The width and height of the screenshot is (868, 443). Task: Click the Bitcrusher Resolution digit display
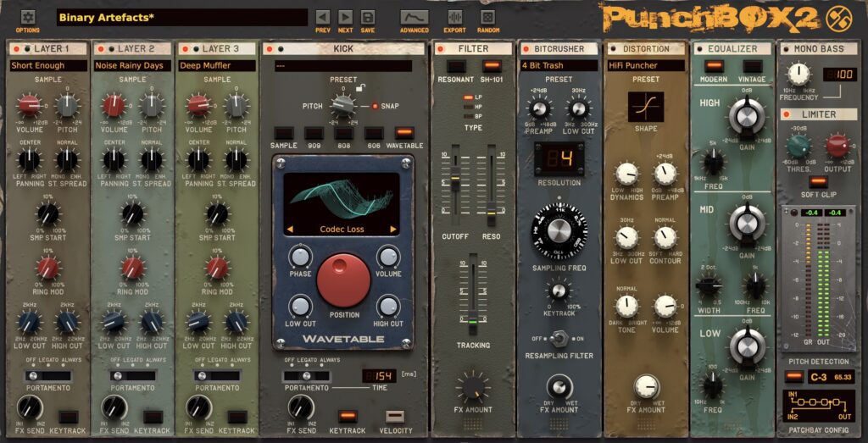559,158
